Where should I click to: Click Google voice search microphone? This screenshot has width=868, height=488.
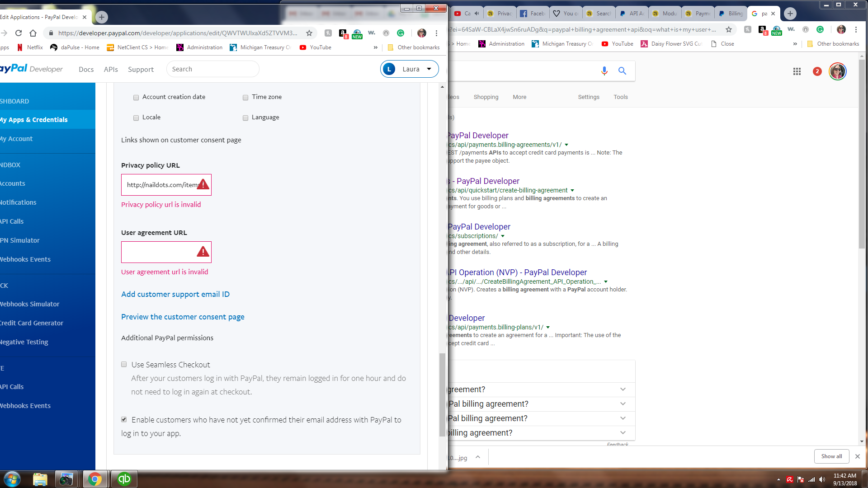(x=604, y=71)
